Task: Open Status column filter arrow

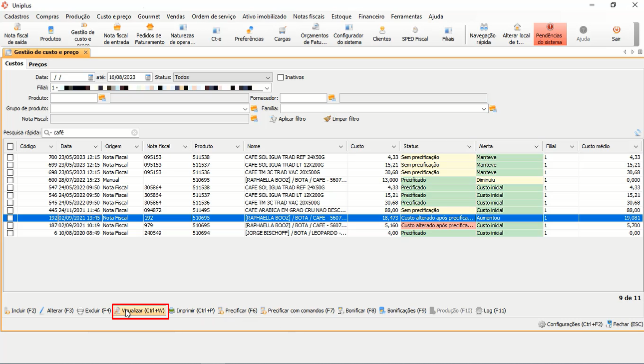Action: (x=469, y=146)
